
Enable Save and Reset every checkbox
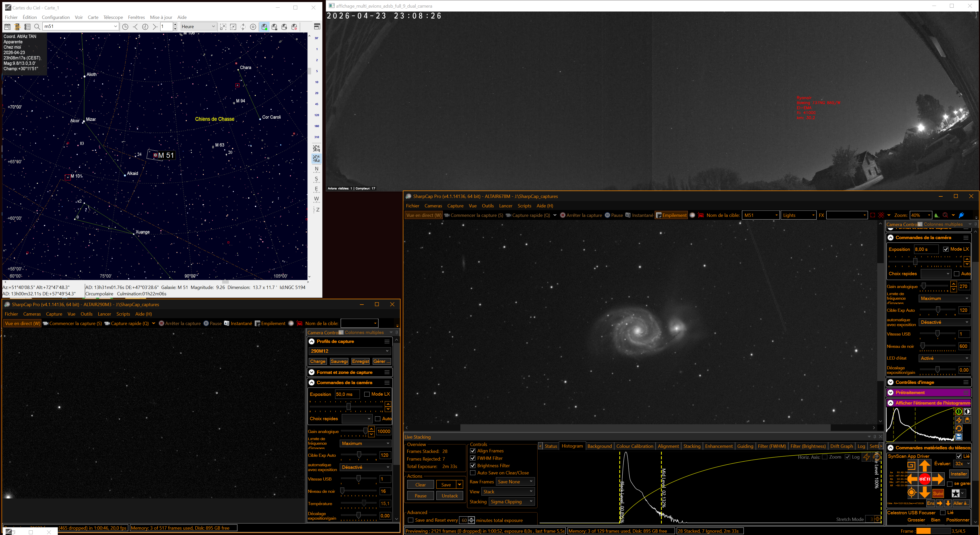[411, 520]
